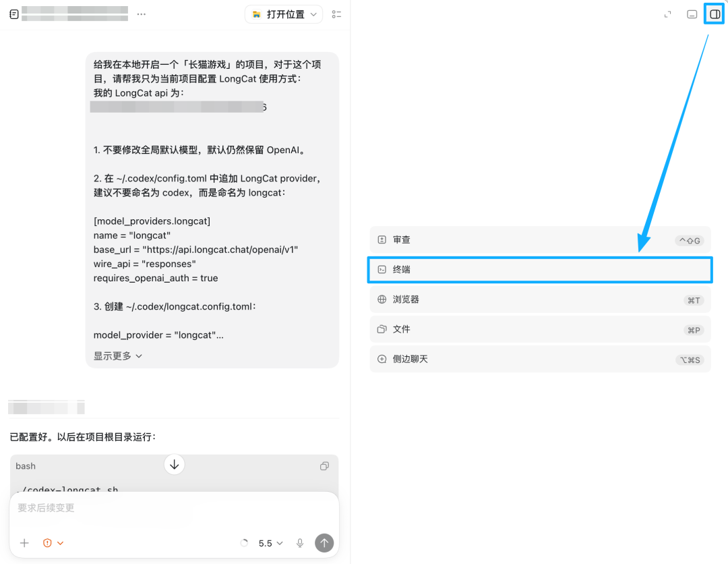This screenshot has height=564, width=728.
Task: Click the plus attachment icon
Action: [x=24, y=543]
